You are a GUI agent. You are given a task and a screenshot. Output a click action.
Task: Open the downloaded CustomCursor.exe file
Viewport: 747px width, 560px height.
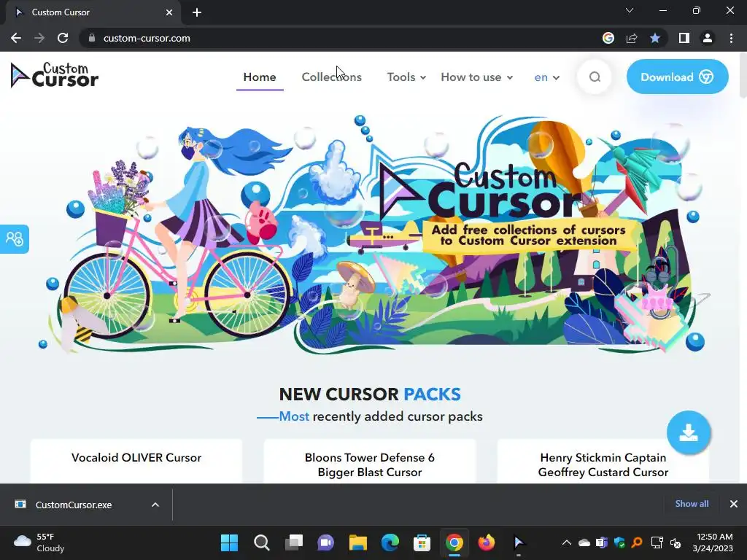74,505
